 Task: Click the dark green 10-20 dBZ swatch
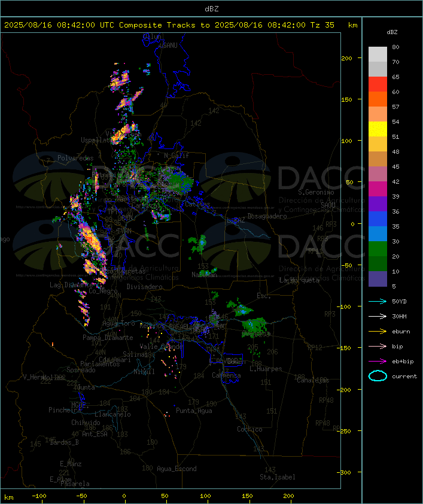(x=378, y=263)
